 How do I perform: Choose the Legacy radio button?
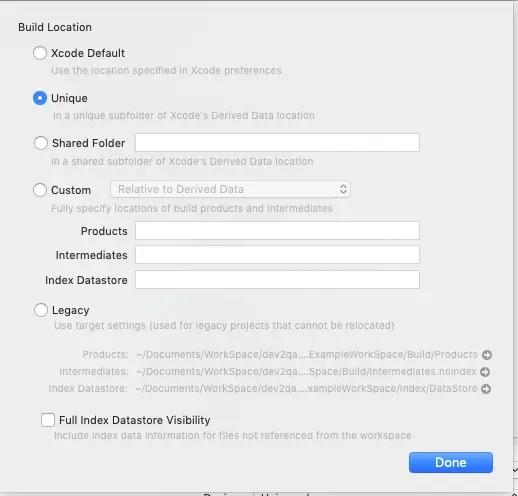[41, 310]
